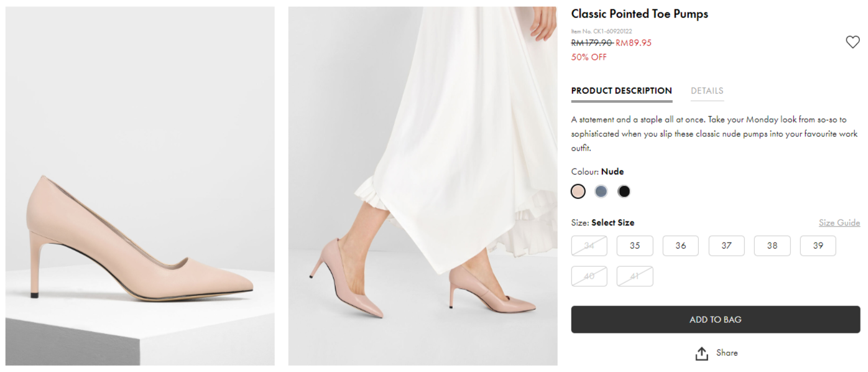Choose size 37

726,246
